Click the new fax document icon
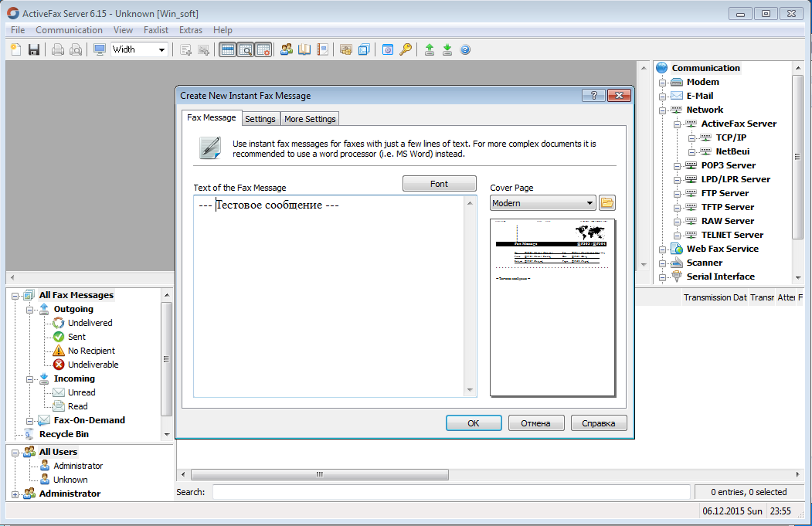The image size is (812, 526). click(15, 49)
